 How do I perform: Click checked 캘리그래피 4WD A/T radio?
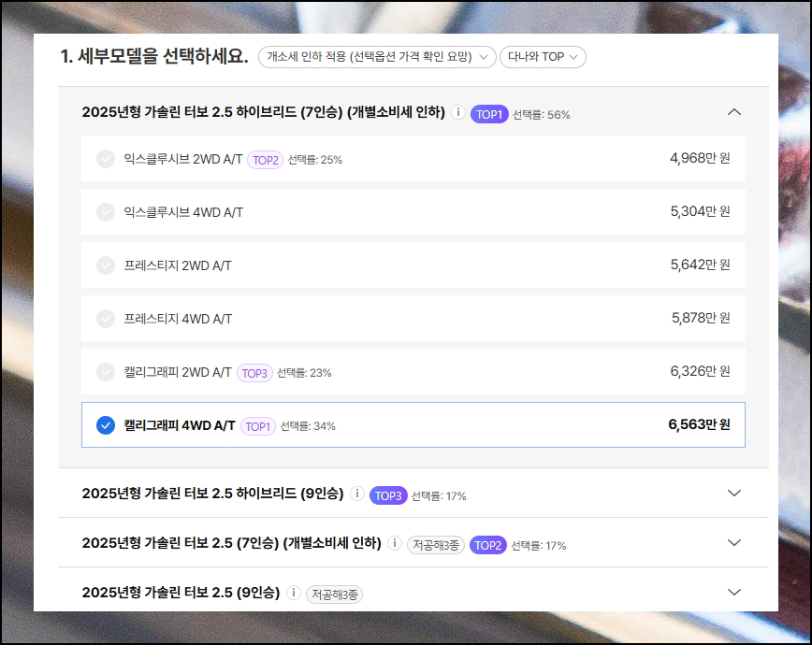click(x=106, y=425)
